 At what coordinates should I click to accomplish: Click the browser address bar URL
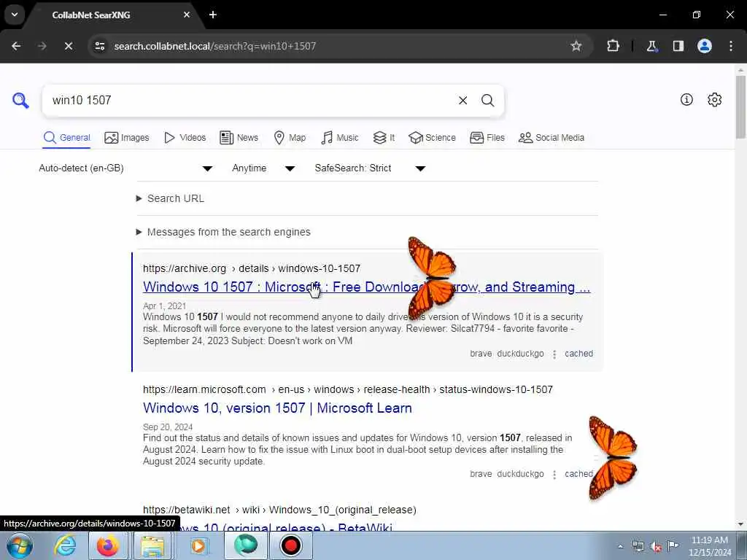point(215,46)
